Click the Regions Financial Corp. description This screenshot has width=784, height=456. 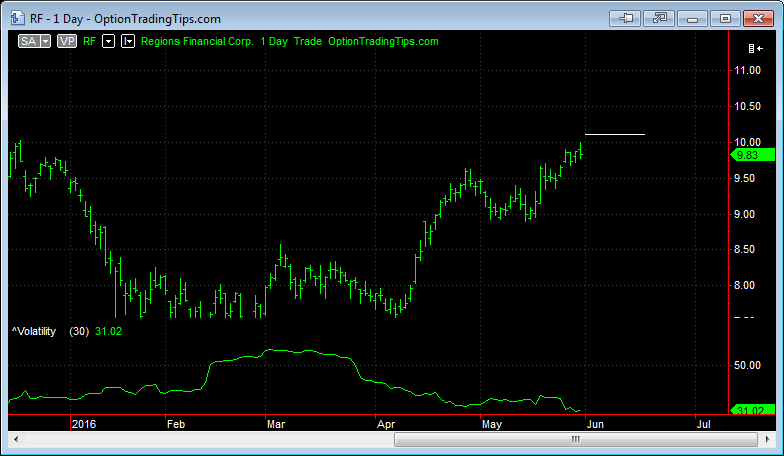pos(198,42)
